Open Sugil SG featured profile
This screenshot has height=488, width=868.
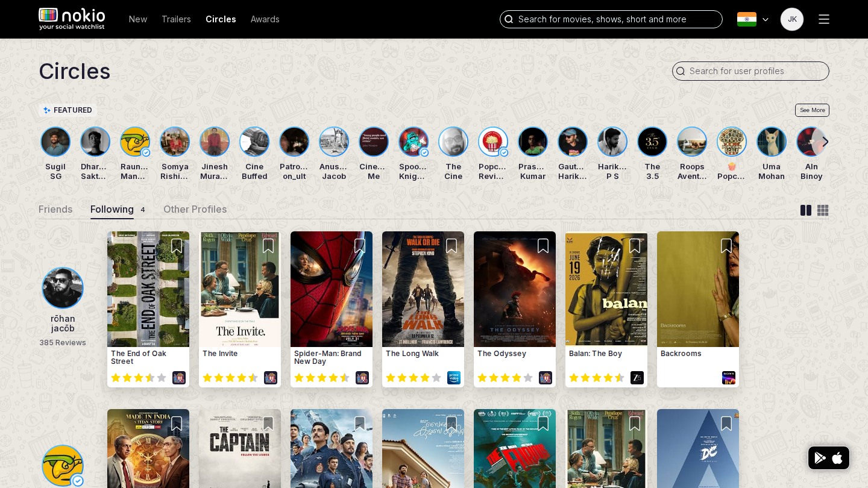(55, 154)
